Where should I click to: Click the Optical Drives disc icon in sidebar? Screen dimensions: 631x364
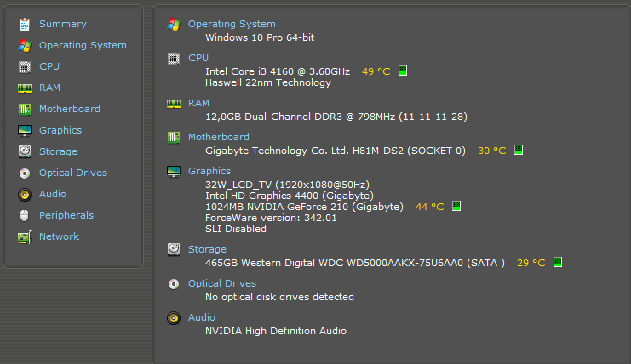coord(24,173)
